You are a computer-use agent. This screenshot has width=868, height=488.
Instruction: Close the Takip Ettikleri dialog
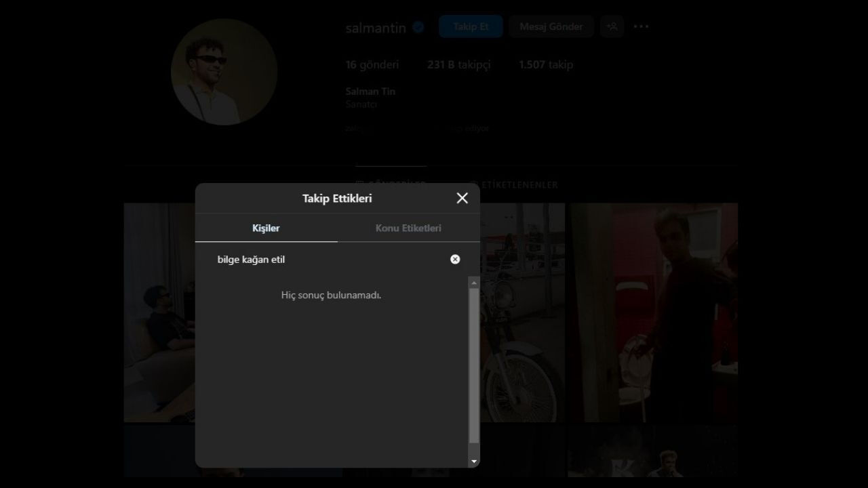pos(462,198)
